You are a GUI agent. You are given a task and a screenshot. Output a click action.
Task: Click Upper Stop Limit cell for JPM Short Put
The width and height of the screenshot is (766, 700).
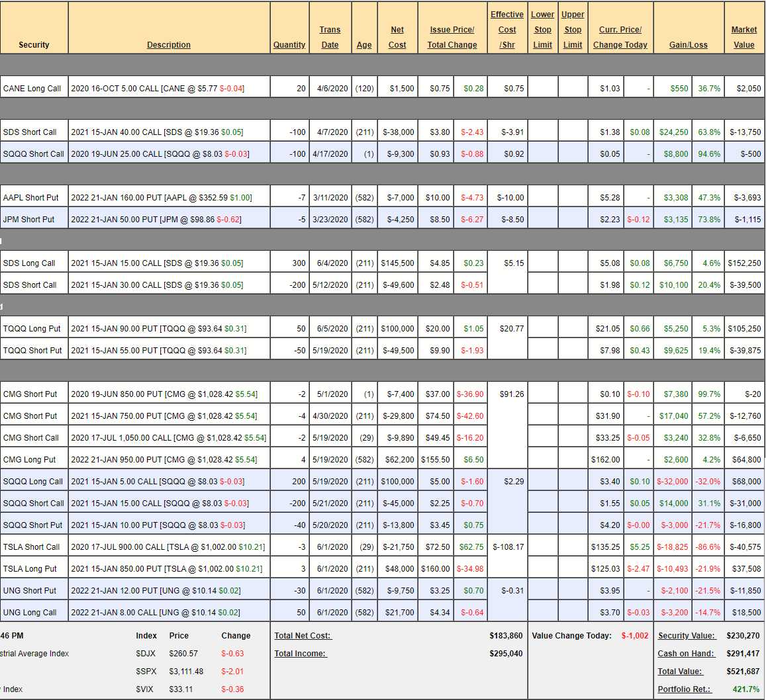click(x=573, y=220)
